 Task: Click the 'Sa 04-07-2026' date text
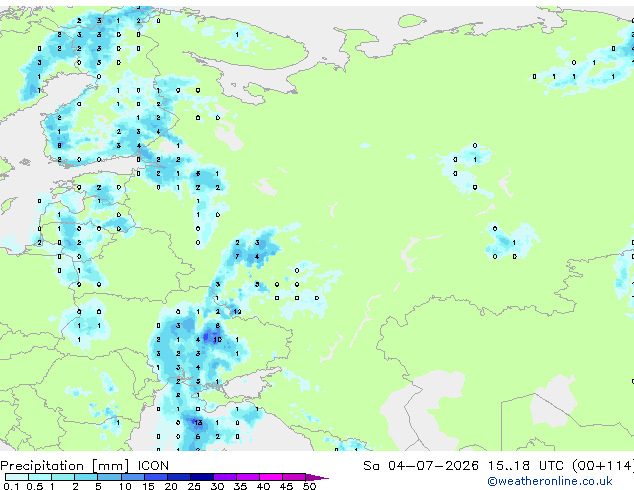click(x=421, y=466)
